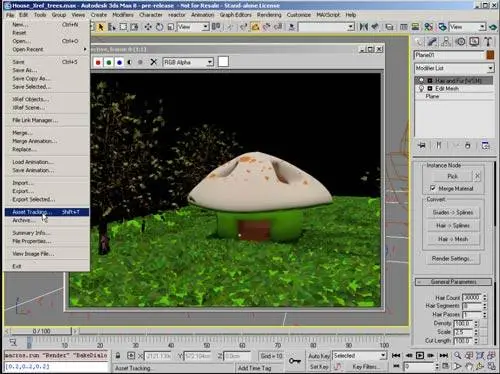
Task: Toggle alpha channel display button
Action: click(130, 62)
